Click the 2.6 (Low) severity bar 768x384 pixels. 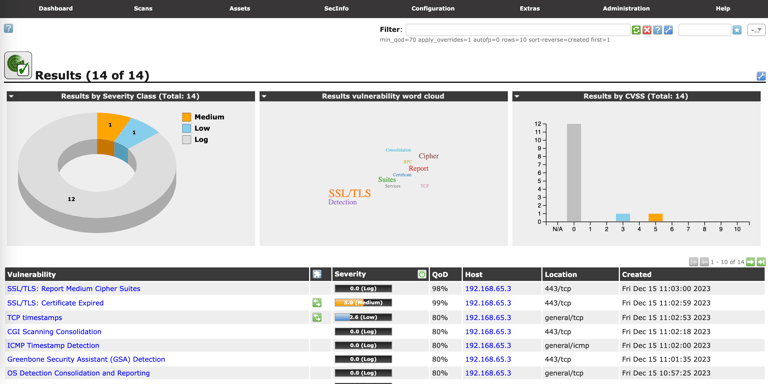(x=363, y=317)
